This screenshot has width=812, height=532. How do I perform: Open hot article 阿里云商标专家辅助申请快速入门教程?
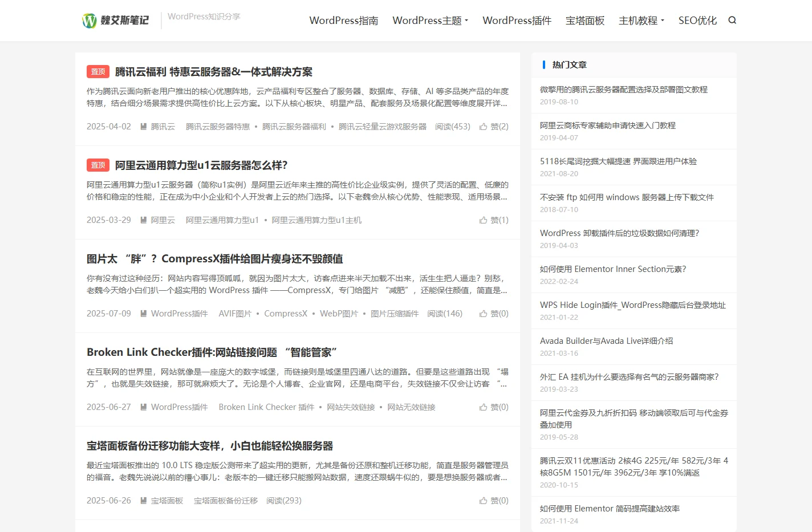pos(608,125)
